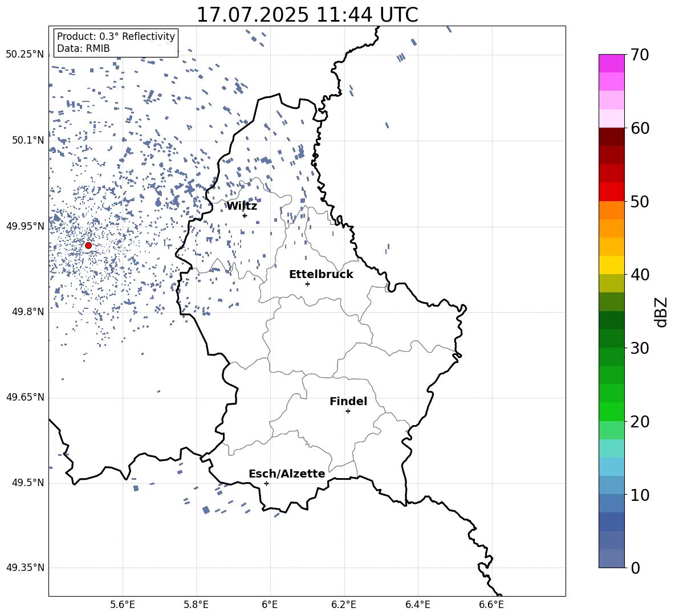Viewport: 675px width, 616px height.
Task: Click the Product: 0.3° Reflectivity text
Action: (x=116, y=36)
